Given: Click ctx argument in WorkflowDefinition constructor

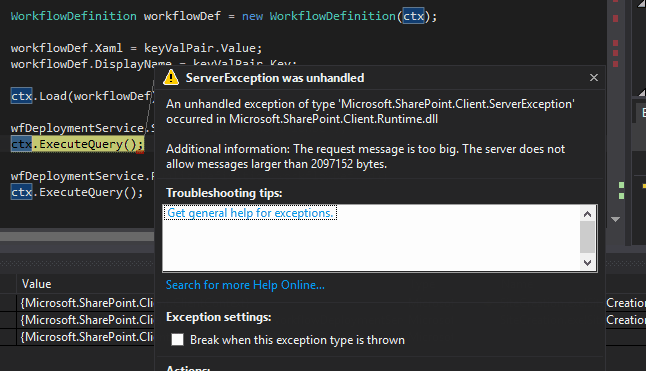Looking at the screenshot, I should click(x=413, y=16).
